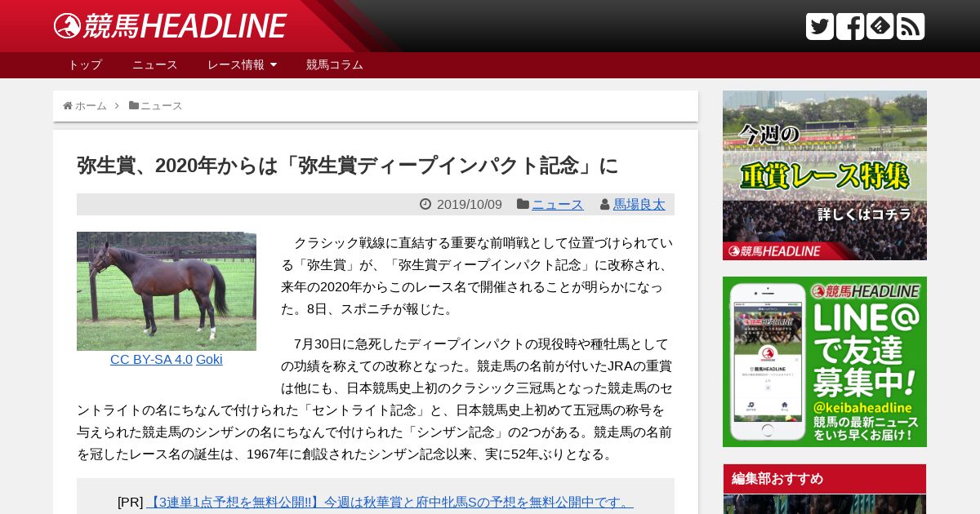The height and width of the screenshot is (514, 980).
Task: Open author 馬場良太 link
Action: (x=639, y=204)
